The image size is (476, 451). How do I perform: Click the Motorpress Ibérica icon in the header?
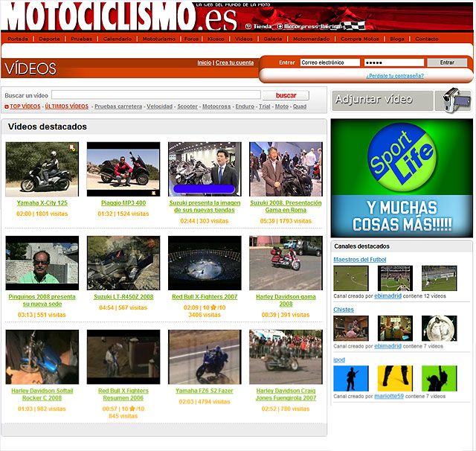click(x=280, y=27)
